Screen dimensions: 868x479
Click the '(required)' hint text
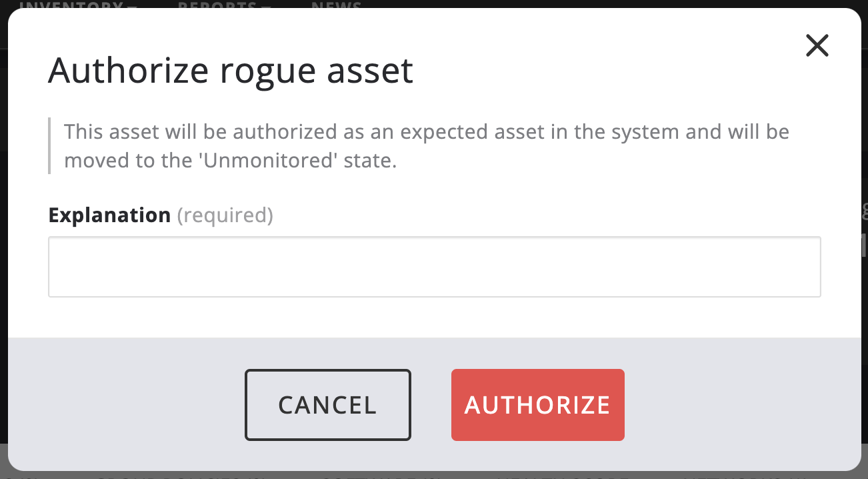tap(225, 215)
